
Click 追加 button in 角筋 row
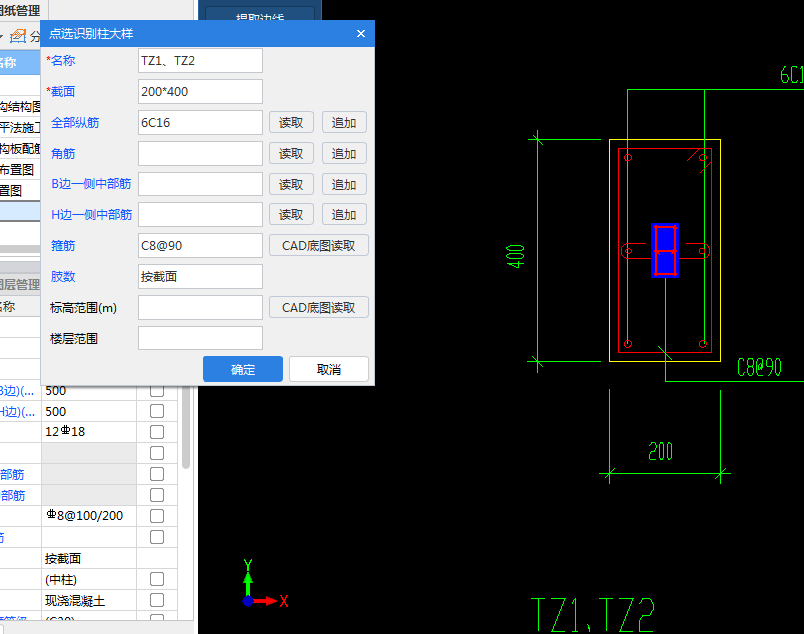[x=344, y=153]
